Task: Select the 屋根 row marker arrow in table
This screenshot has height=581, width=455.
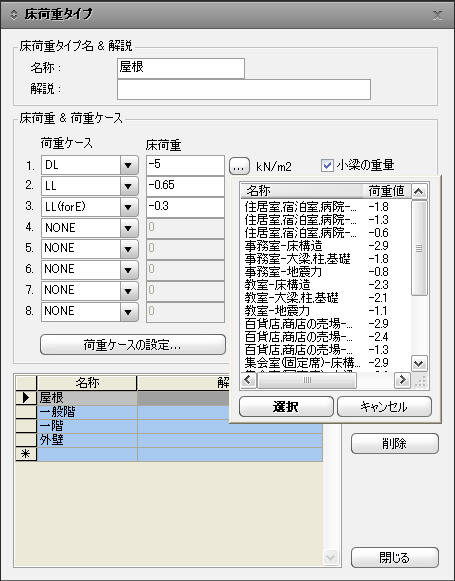Action: pos(26,398)
